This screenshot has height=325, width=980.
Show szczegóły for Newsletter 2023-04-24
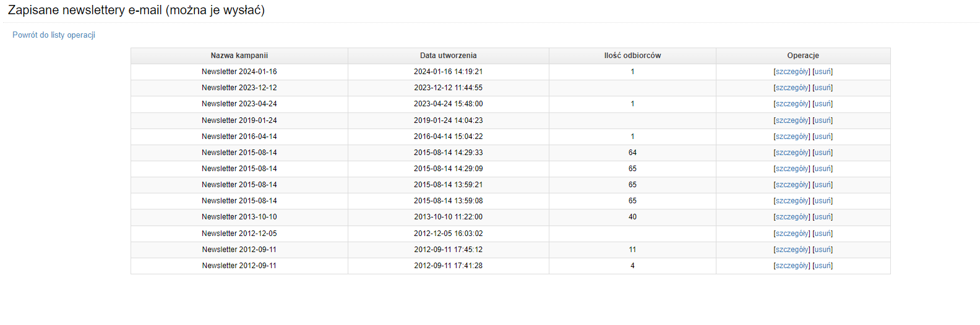(x=793, y=104)
